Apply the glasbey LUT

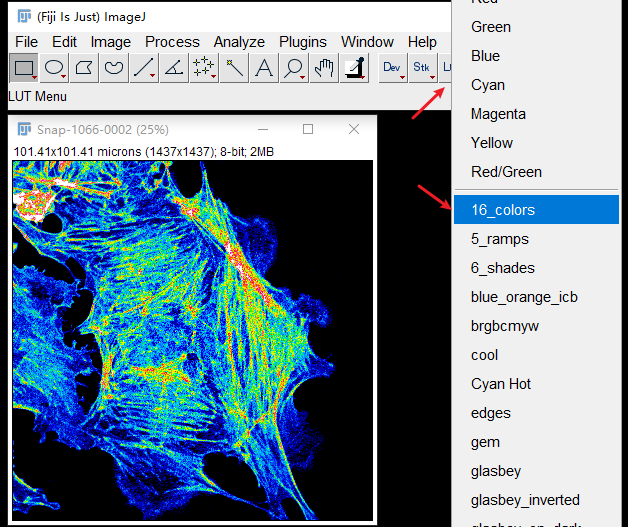pos(536,471)
